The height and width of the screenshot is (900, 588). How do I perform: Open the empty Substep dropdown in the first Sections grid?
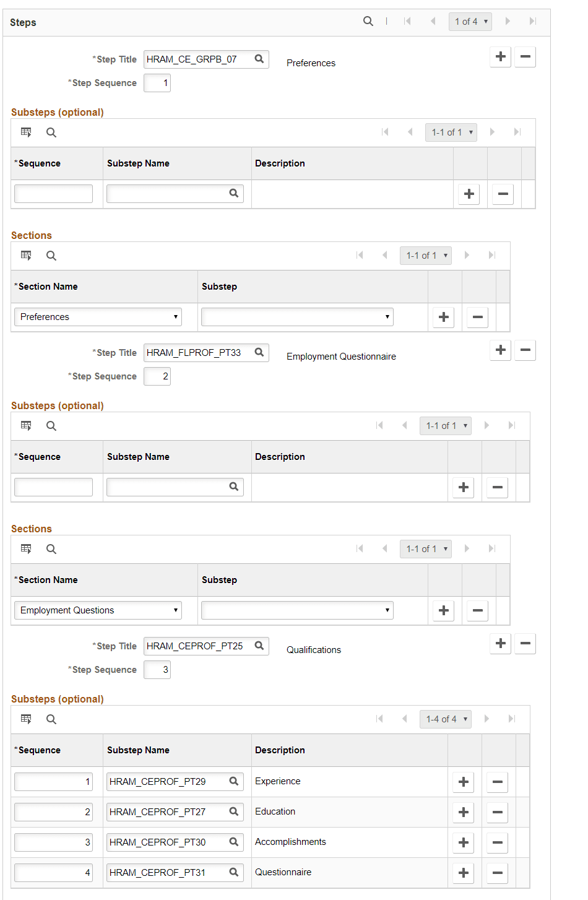click(296, 316)
